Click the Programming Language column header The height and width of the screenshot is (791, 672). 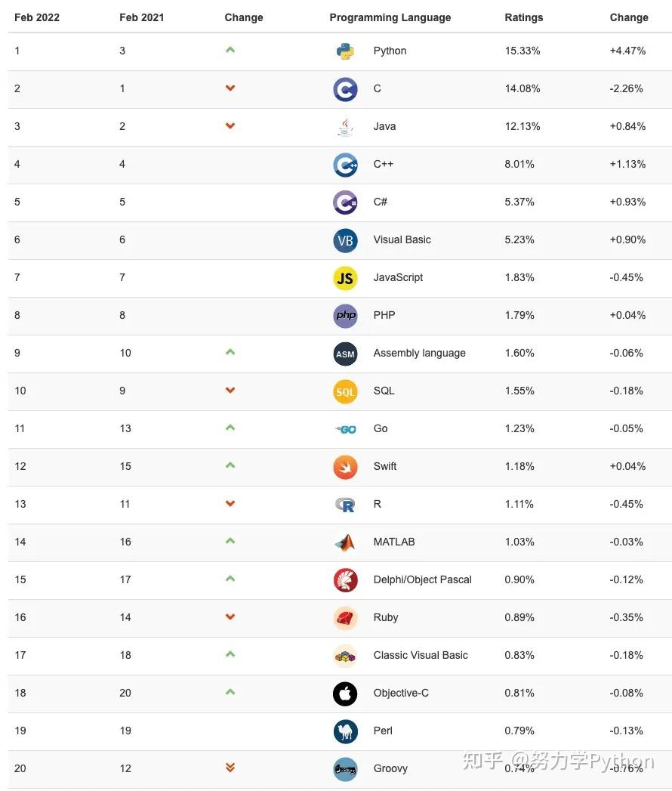click(x=390, y=17)
